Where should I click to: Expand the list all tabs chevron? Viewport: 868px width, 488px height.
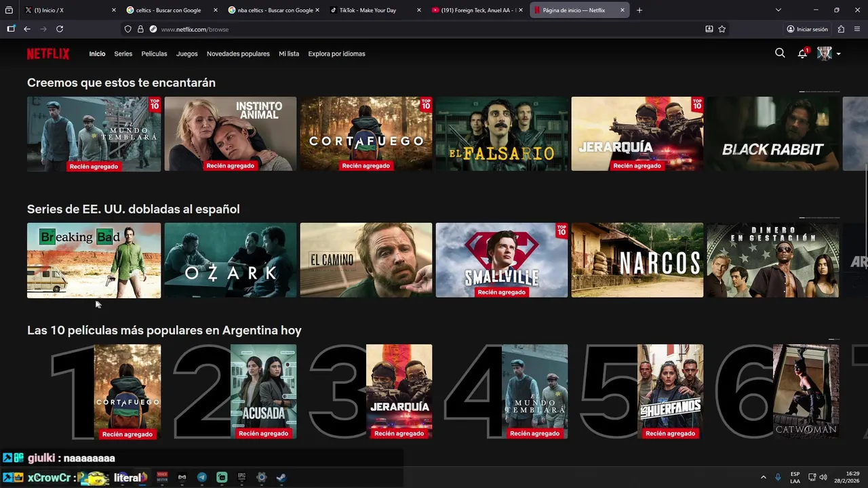point(778,10)
